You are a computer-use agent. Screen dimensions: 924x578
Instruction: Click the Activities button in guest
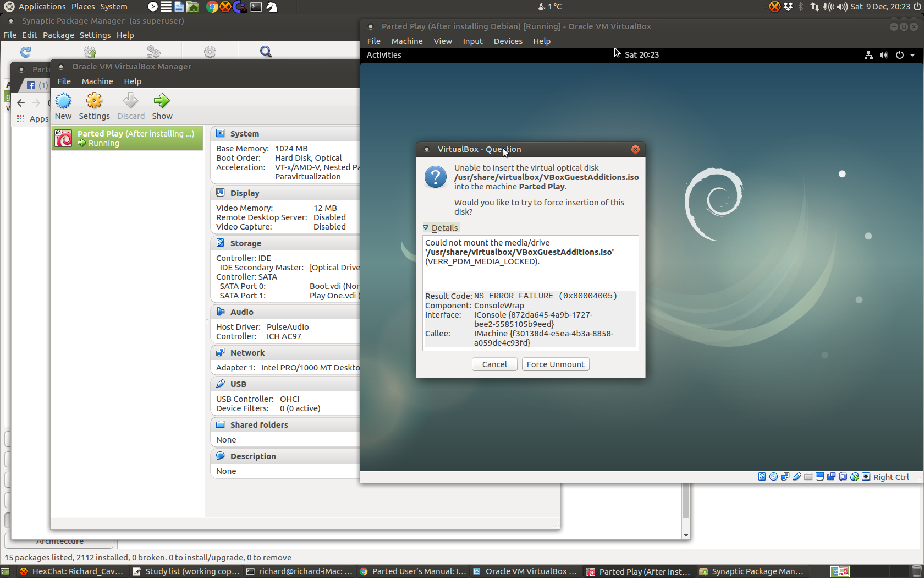(x=384, y=55)
